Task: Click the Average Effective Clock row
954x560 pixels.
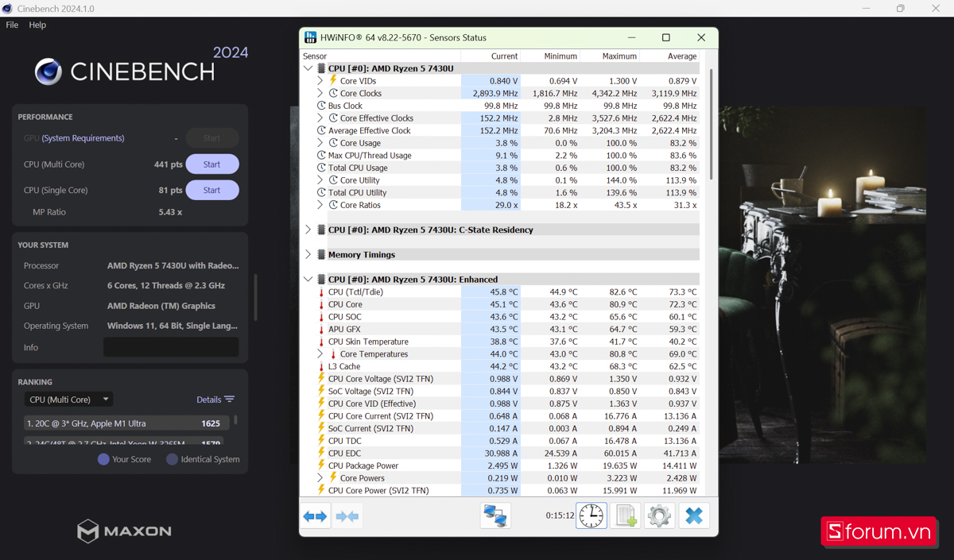Action: pyautogui.click(x=500, y=130)
